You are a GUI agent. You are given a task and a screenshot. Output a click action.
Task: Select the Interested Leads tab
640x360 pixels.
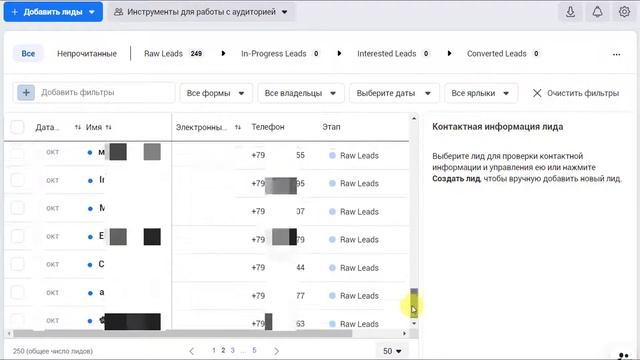point(393,53)
